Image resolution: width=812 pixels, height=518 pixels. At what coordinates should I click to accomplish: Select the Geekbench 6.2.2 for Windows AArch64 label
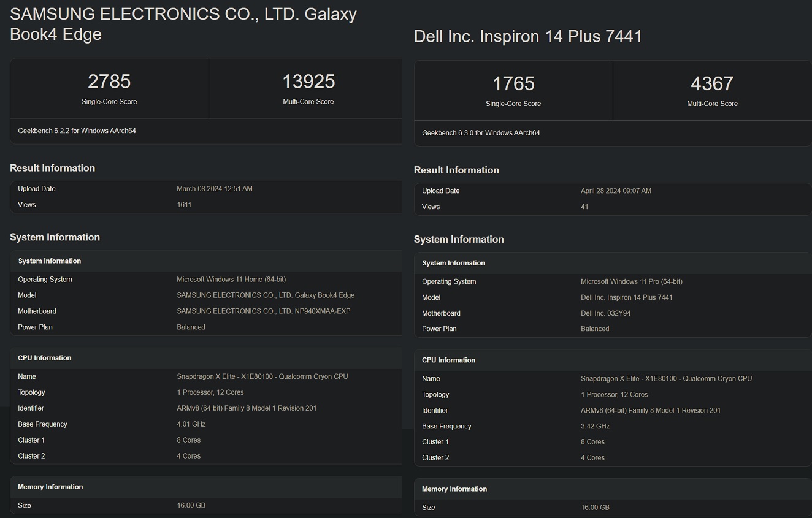(x=76, y=131)
